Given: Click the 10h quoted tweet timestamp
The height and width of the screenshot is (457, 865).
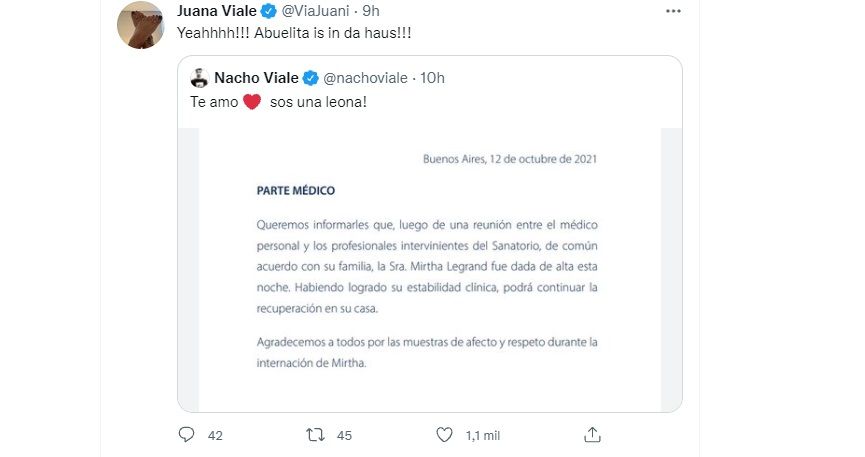Looking at the screenshot, I should pos(432,78).
